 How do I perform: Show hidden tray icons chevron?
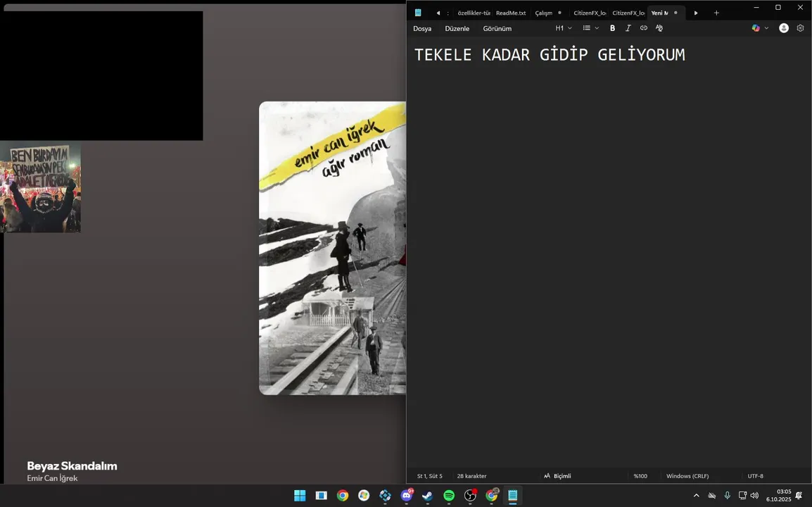pyautogui.click(x=696, y=496)
